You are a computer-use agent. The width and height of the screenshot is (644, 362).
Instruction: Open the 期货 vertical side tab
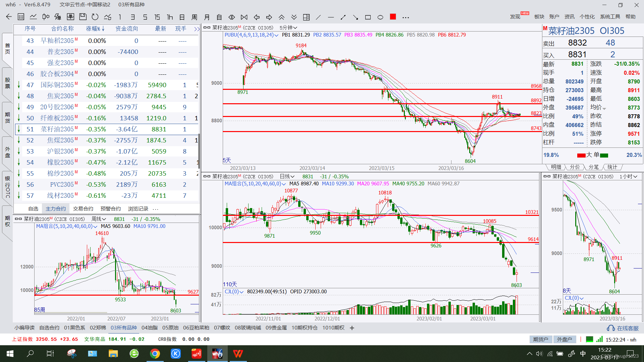[x=7, y=118]
